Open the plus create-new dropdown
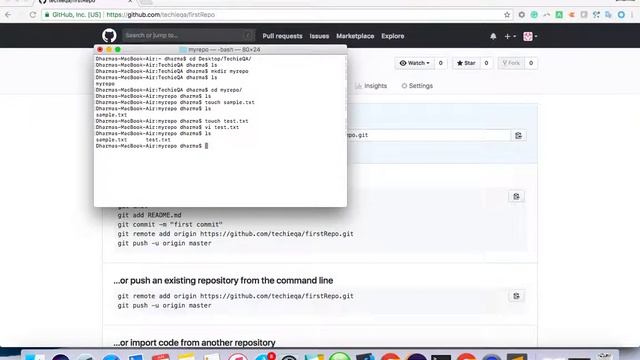The image size is (640, 360). (510, 36)
